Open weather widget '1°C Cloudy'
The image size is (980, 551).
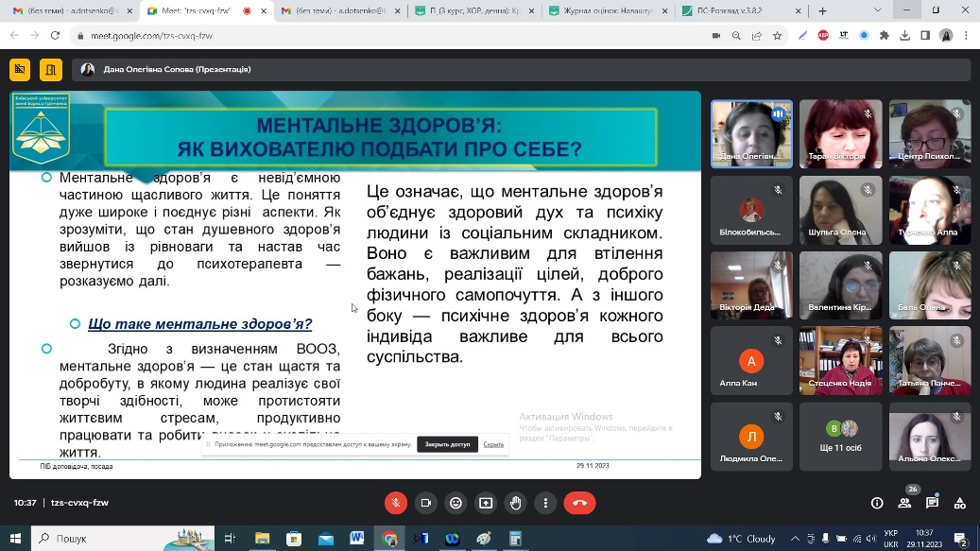coord(741,539)
